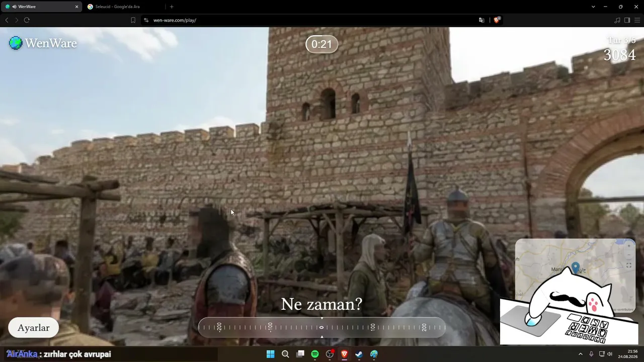Open a new browser tab
Viewport: 644px width, 362px height.
(x=172, y=7)
